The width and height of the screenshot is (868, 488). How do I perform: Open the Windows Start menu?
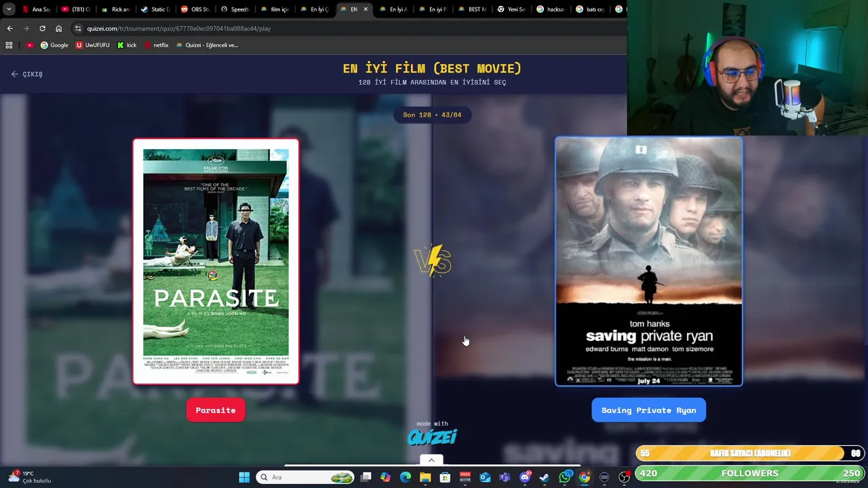pos(244,477)
